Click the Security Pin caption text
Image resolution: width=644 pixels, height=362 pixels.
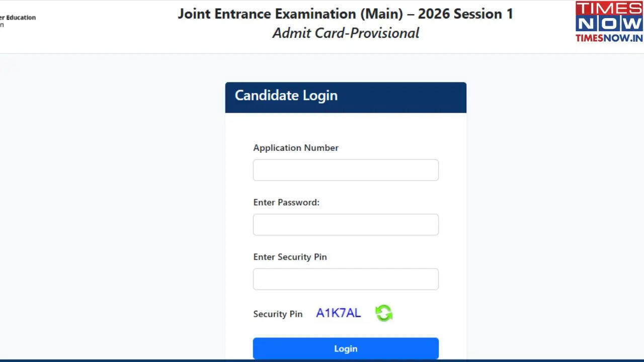278,314
